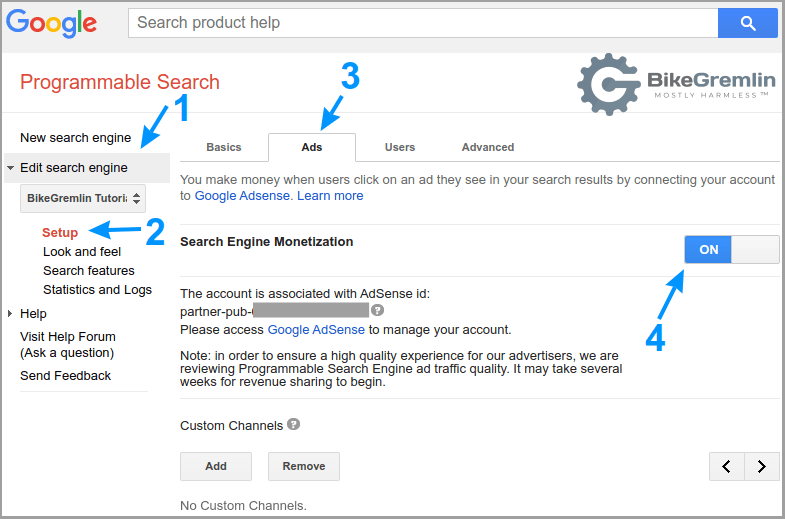
Task: Click the 'Search Engine Monetization' heading
Action: (266, 242)
